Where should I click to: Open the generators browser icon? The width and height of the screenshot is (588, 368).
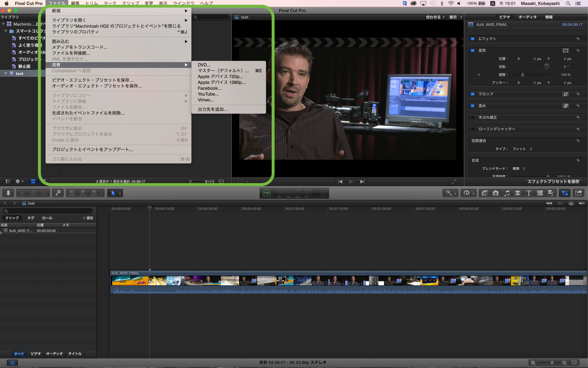click(x=540, y=193)
